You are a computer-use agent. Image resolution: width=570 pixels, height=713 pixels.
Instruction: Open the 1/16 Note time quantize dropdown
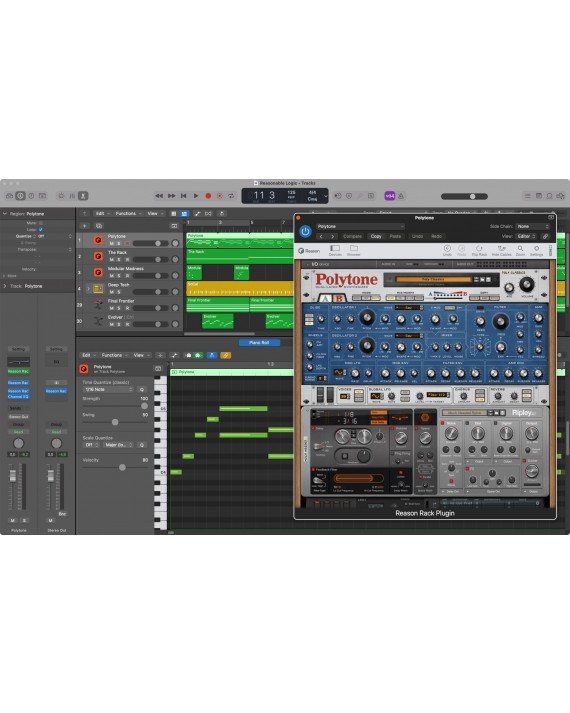tap(108, 390)
